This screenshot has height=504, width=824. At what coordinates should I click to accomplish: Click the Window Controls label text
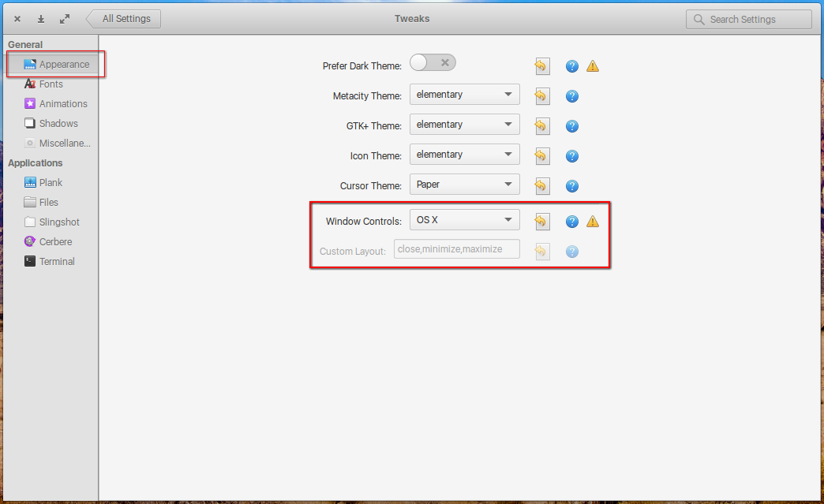364,222
